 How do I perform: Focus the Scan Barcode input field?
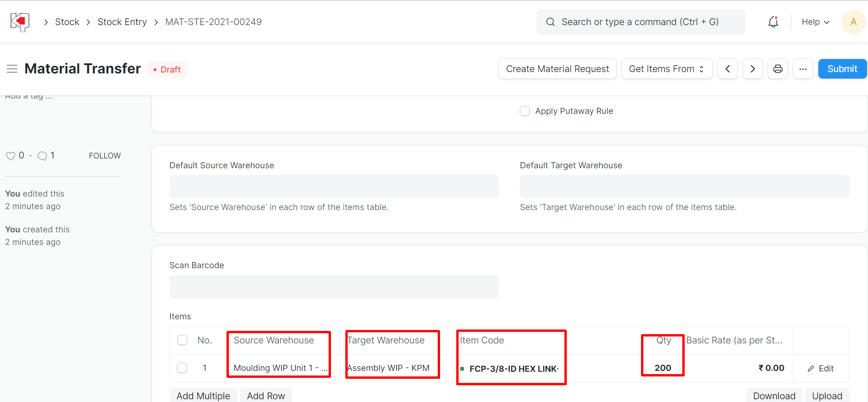(x=334, y=287)
